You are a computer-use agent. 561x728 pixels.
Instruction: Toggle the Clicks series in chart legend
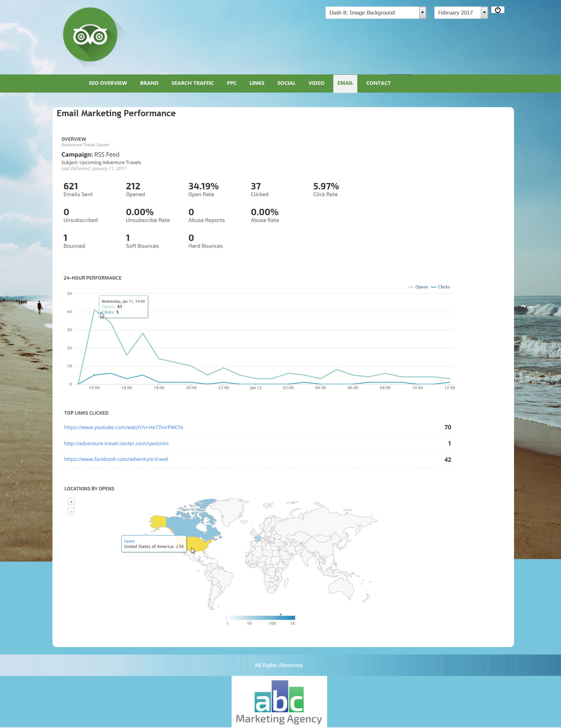point(441,287)
